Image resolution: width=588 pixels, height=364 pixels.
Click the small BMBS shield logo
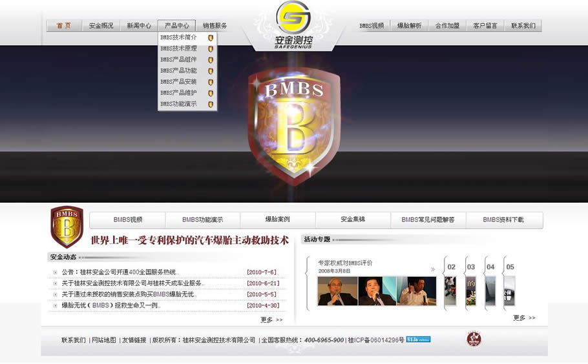pyautogui.click(x=67, y=227)
